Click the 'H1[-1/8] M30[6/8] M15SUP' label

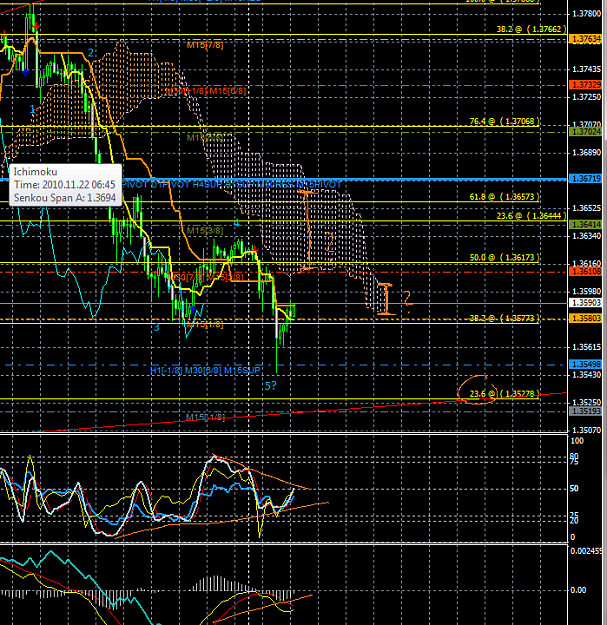(205, 370)
